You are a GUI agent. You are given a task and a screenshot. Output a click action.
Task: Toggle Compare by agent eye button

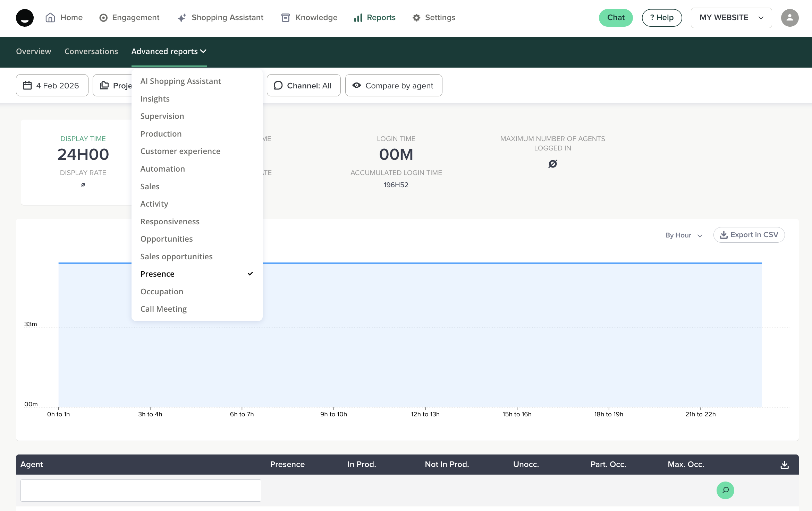pos(394,86)
